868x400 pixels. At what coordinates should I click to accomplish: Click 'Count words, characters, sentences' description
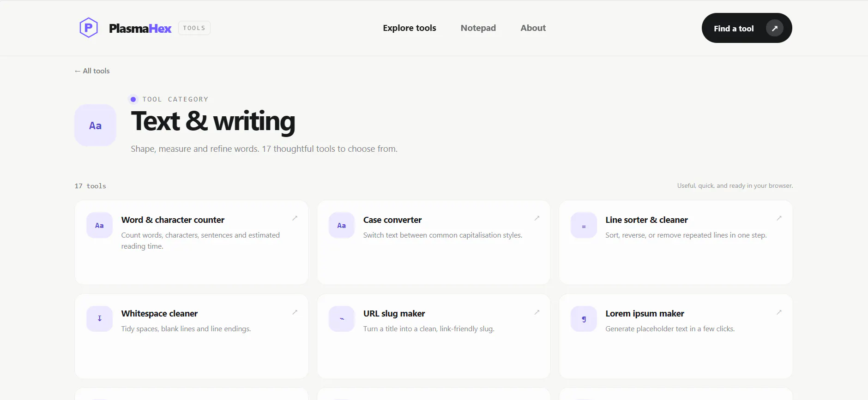click(201, 241)
